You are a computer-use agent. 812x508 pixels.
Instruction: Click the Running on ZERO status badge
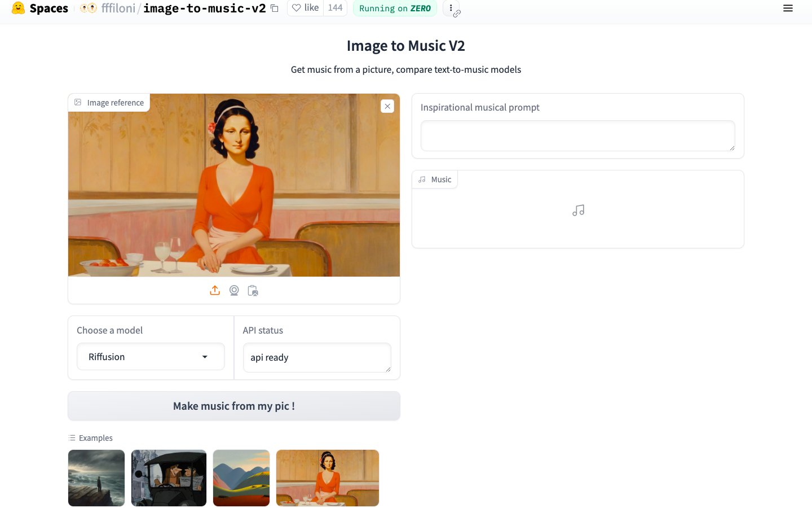click(x=395, y=8)
